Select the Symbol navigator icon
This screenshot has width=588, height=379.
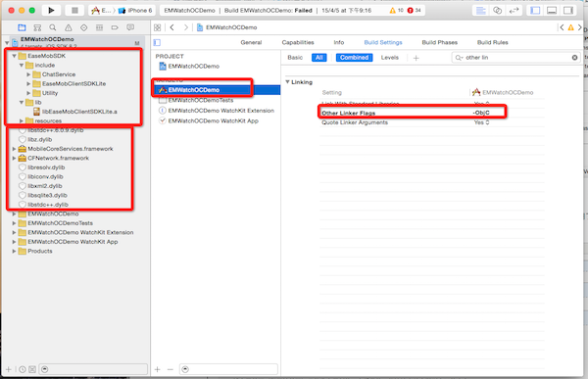pos(37,27)
